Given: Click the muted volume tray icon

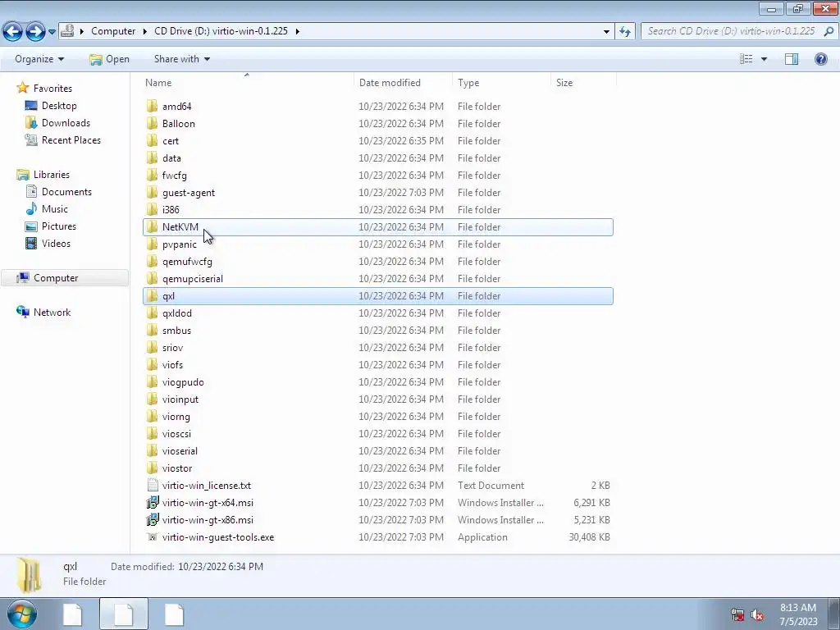Looking at the screenshot, I should click(x=757, y=614).
